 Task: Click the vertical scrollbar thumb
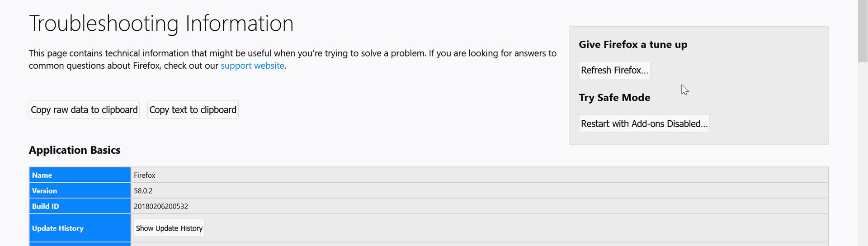coord(863,31)
